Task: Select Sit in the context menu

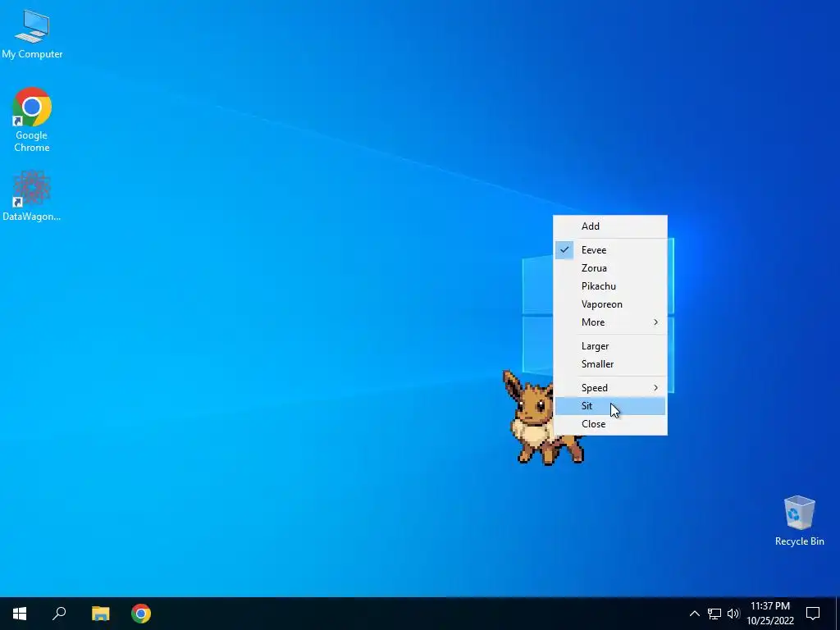Action: click(x=610, y=406)
